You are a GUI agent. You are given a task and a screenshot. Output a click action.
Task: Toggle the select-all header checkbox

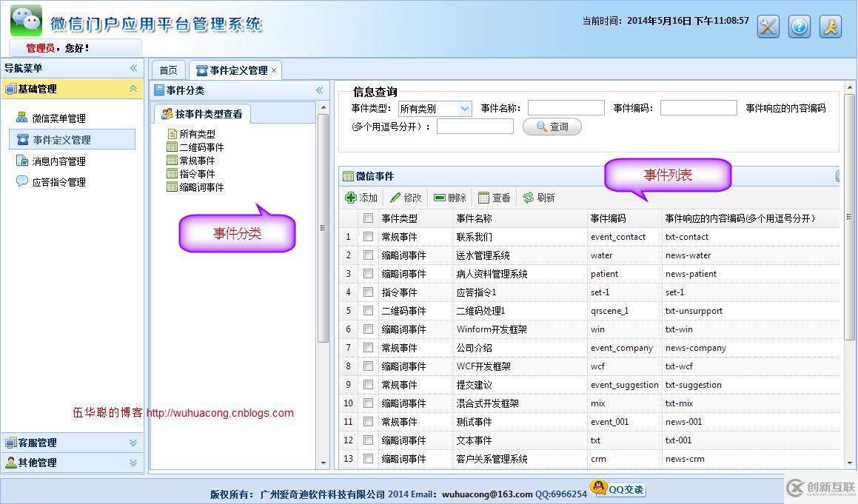click(368, 218)
